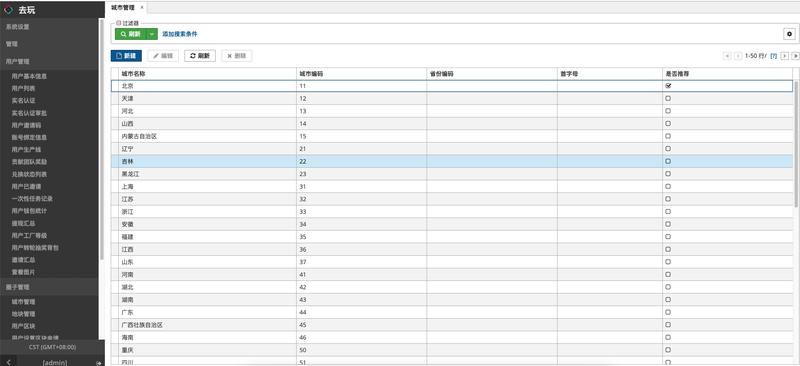The width and height of the screenshot is (800, 366).
Task: Toggle the 是否推荐 checkbox for 山东
Action: (668, 262)
